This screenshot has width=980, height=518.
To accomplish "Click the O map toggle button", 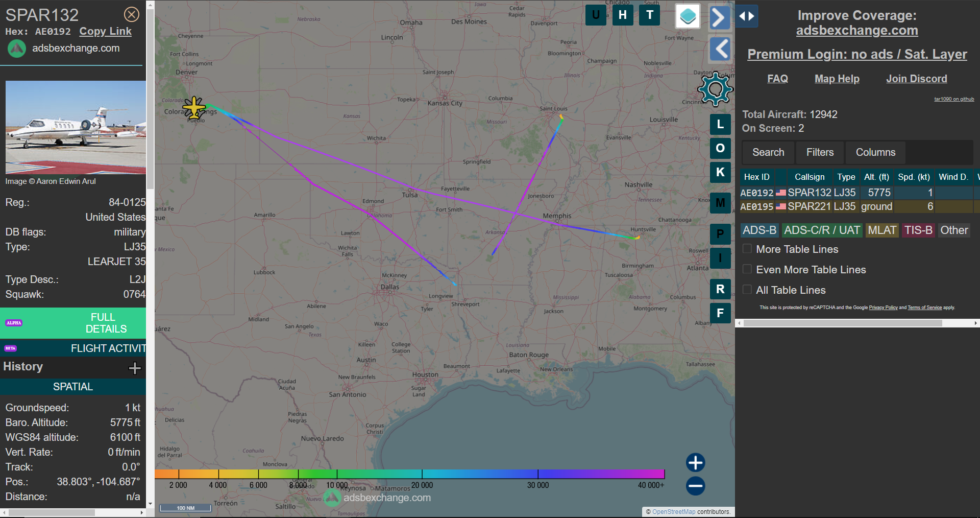I will pyautogui.click(x=720, y=148).
